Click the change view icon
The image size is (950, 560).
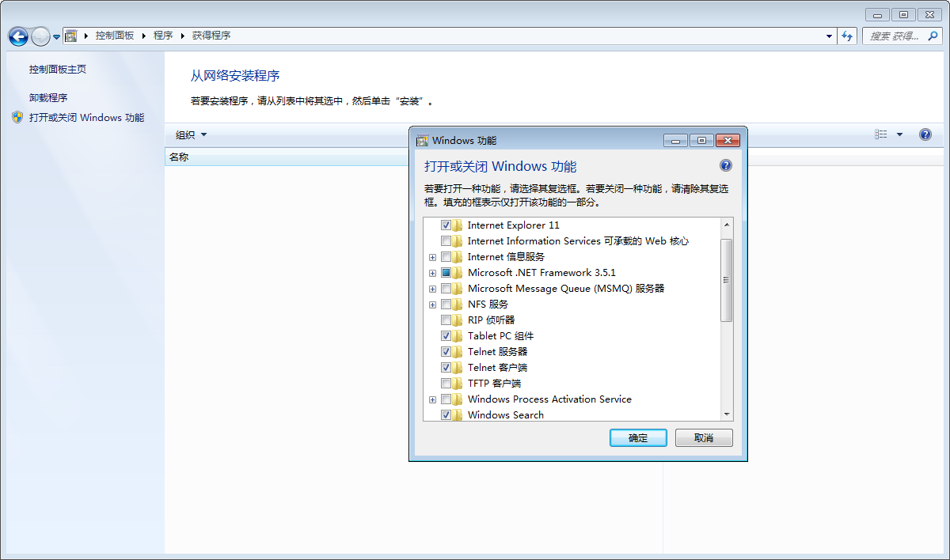point(881,134)
